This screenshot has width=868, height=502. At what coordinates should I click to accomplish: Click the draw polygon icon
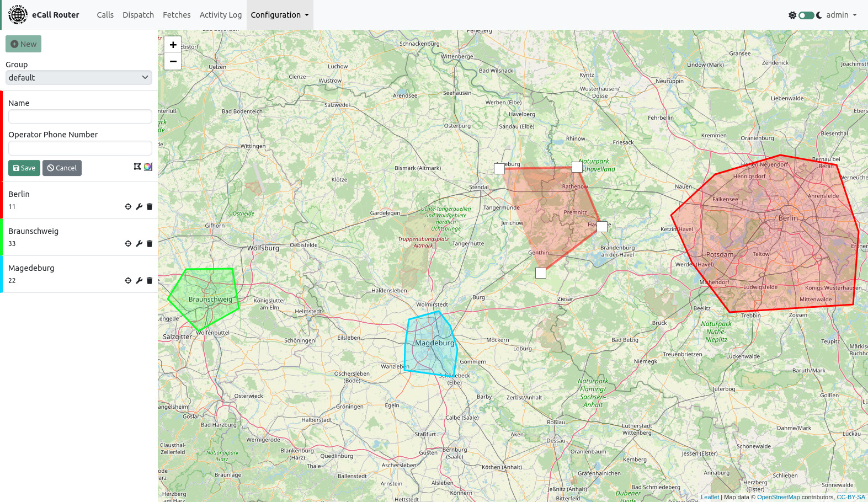click(x=137, y=167)
